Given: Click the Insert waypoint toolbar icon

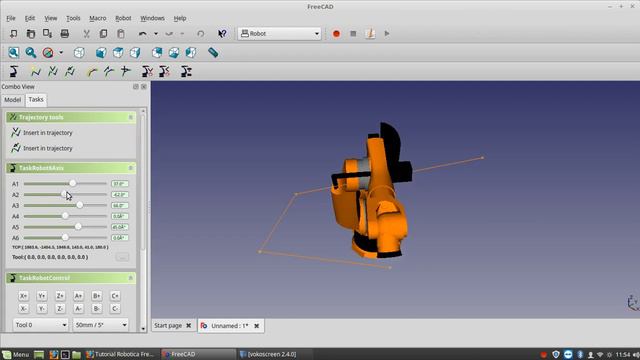Looking at the screenshot, I should [x=53, y=71].
